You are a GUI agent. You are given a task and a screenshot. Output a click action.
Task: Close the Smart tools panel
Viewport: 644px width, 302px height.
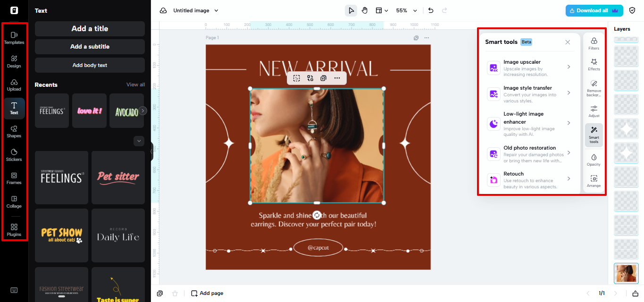[x=568, y=42]
